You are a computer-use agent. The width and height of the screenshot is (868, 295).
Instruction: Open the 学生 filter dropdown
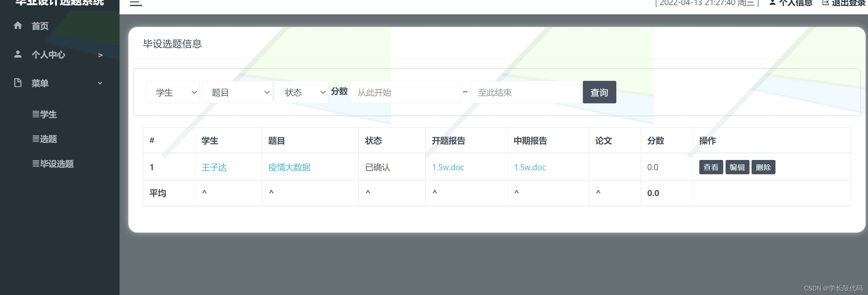pos(172,92)
